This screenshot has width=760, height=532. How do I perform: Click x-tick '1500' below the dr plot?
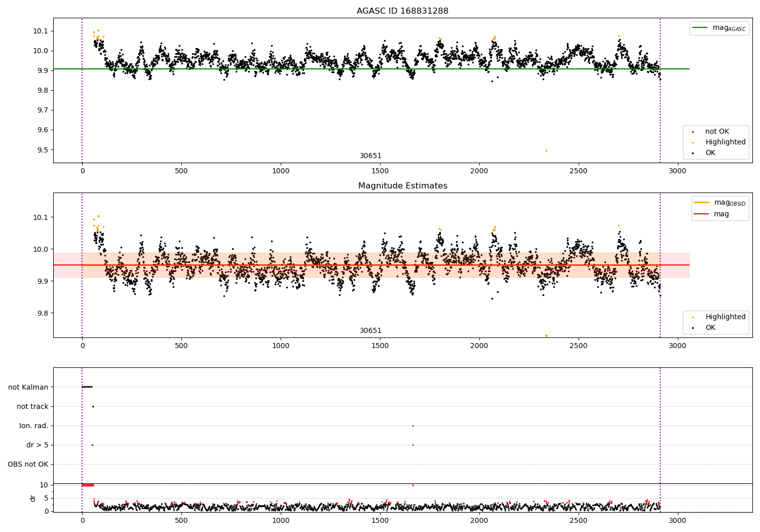click(x=380, y=520)
